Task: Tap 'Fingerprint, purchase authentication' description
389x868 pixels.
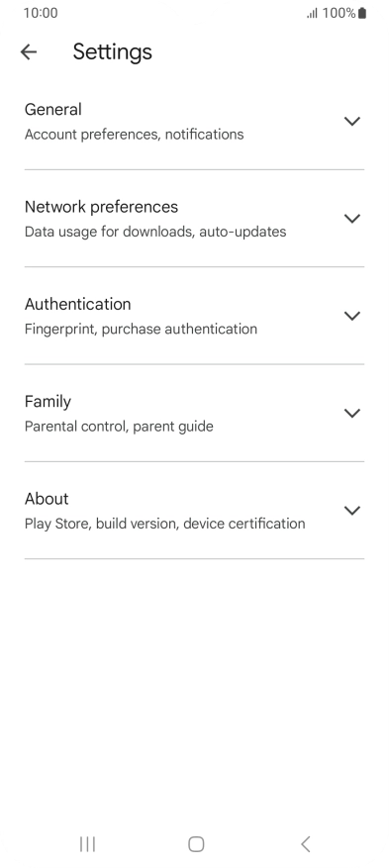Action: click(x=141, y=329)
